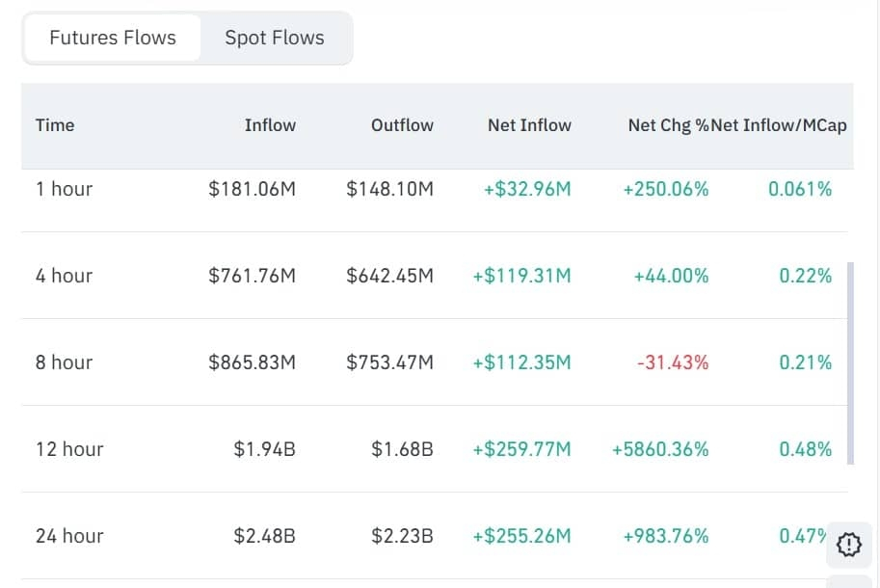Sort by the Outflow column header
Screen dimensions: 880x588
(x=402, y=125)
